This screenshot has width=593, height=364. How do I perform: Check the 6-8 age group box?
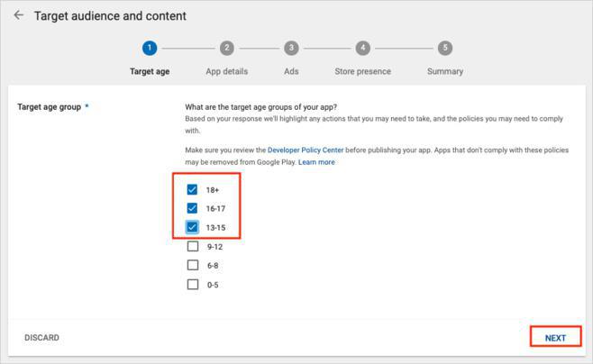pos(192,265)
